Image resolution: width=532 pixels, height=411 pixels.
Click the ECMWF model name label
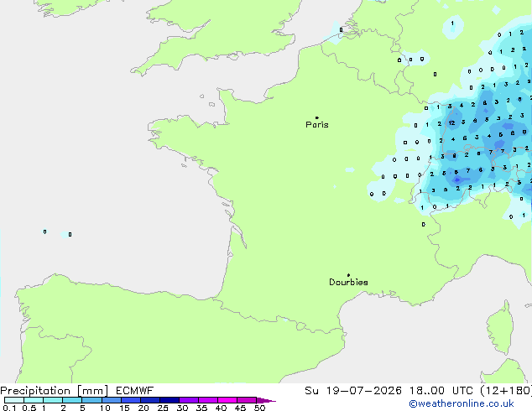(x=135, y=391)
